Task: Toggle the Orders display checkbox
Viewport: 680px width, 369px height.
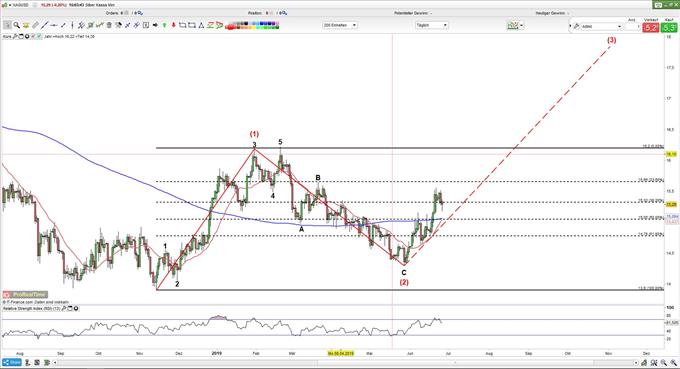Action: (126, 13)
